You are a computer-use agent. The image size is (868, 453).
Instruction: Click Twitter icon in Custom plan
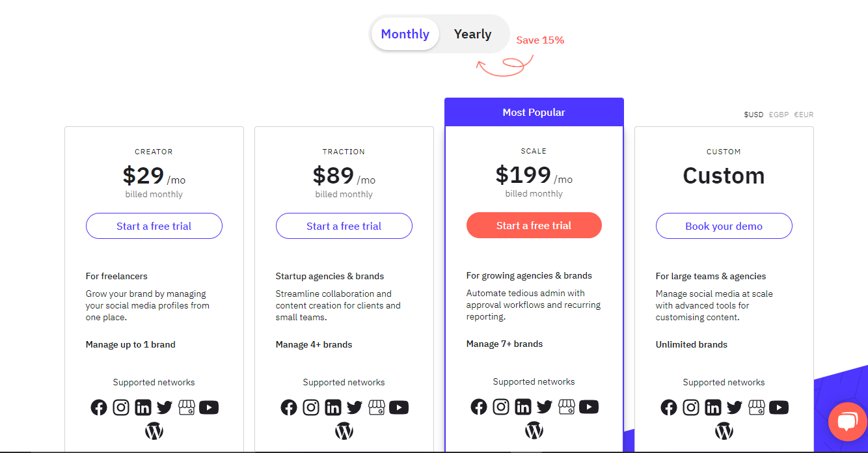click(734, 408)
